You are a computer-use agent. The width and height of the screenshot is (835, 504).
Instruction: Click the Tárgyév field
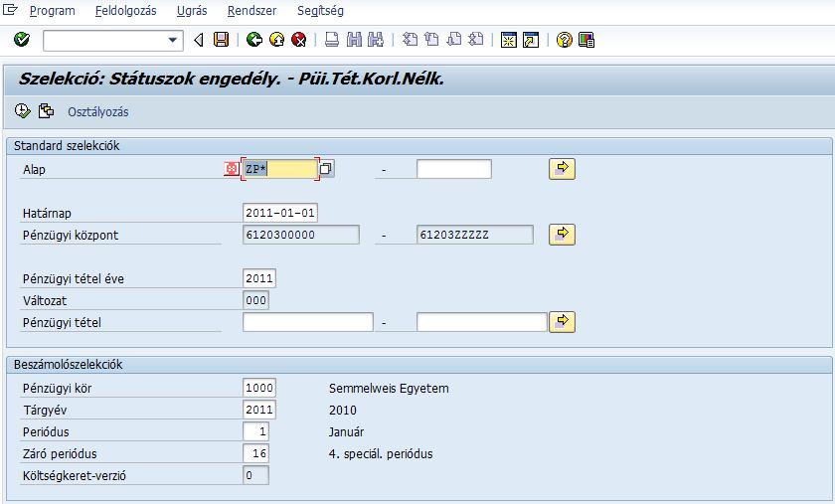(x=259, y=410)
